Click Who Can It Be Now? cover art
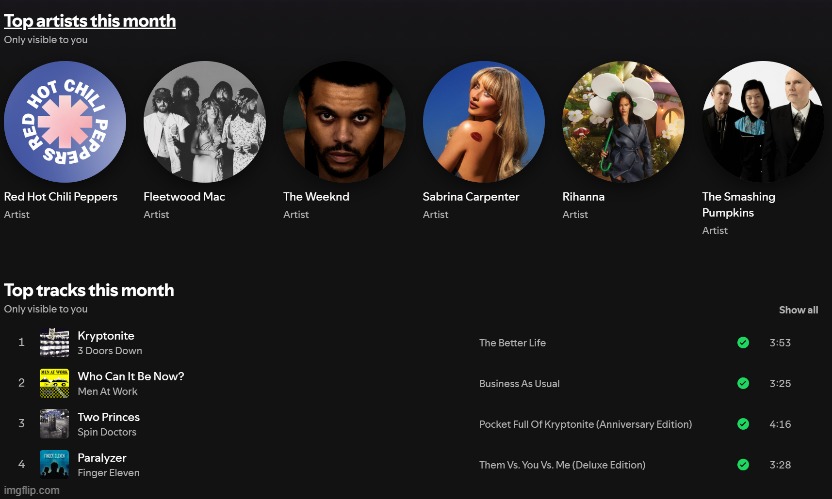 54,383
